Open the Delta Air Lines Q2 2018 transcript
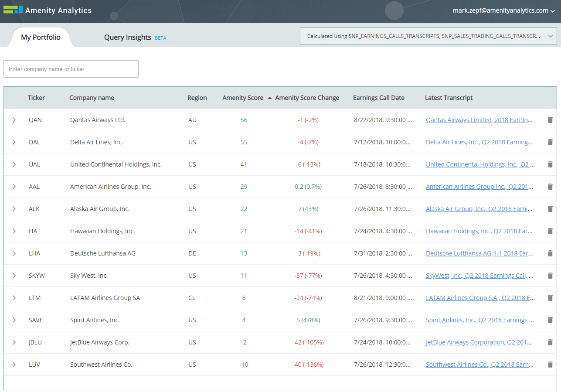This screenshot has height=392, width=561. [479, 142]
